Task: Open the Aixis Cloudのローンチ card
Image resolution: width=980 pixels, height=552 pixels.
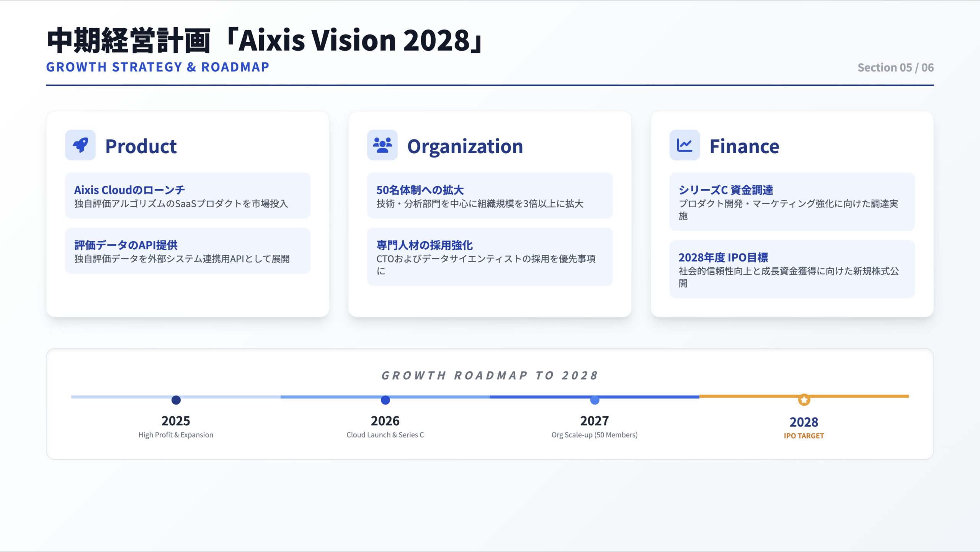Action: tap(188, 196)
